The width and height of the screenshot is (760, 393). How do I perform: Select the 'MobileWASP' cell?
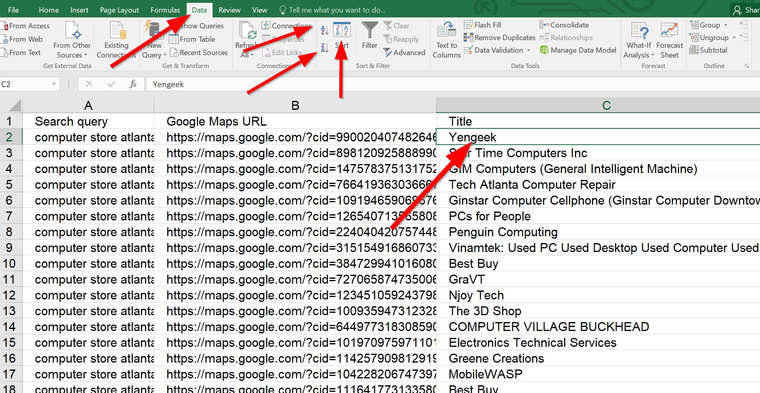click(598, 374)
